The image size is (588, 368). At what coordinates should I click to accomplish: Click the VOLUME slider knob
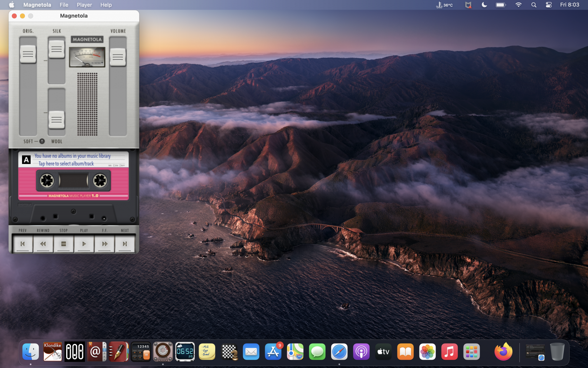118,57
